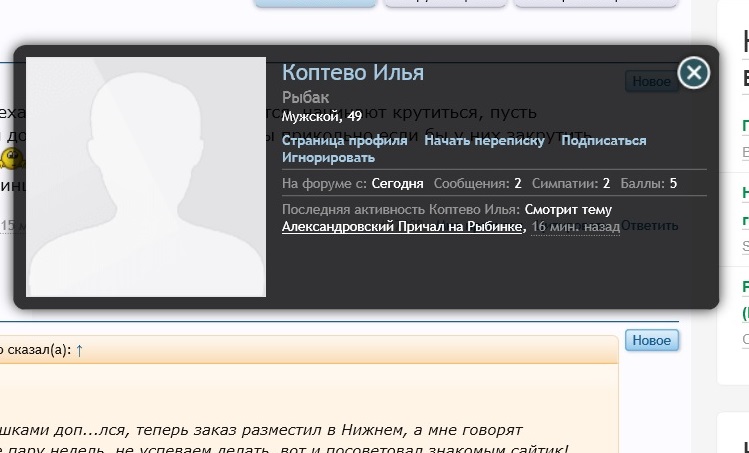
Task: Click the yellow smiley emoticon in the post
Action: pos(11,157)
